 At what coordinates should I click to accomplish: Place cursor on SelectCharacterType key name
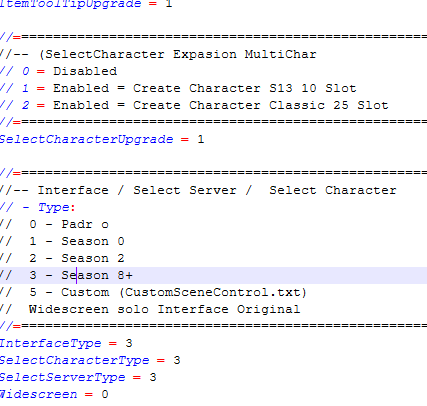click(74, 360)
